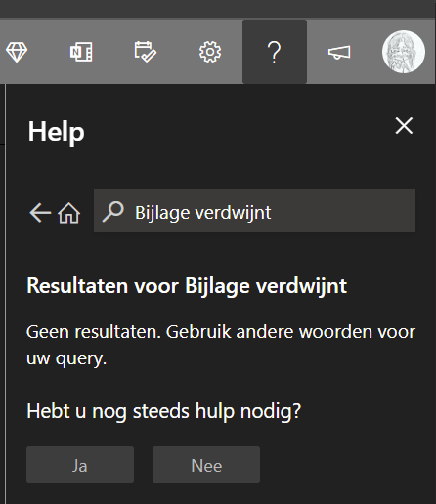
Task: Open the Settings gear
Action: pyautogui.click(x=210, y=52)
